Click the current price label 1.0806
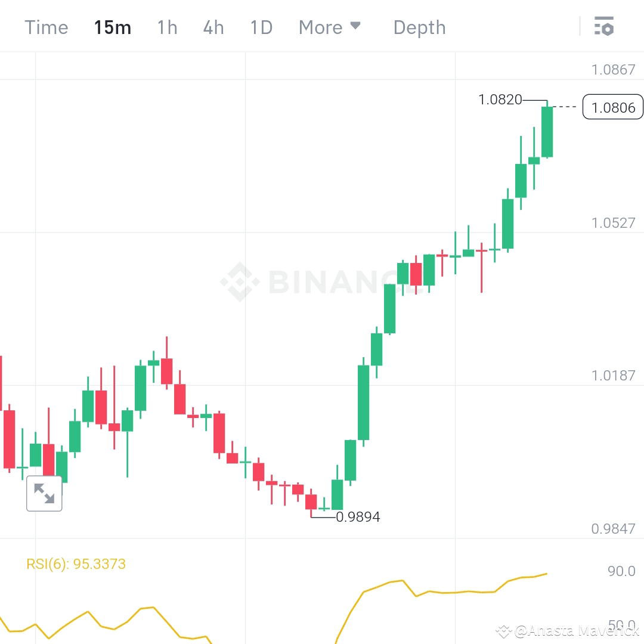 (612, 107)
